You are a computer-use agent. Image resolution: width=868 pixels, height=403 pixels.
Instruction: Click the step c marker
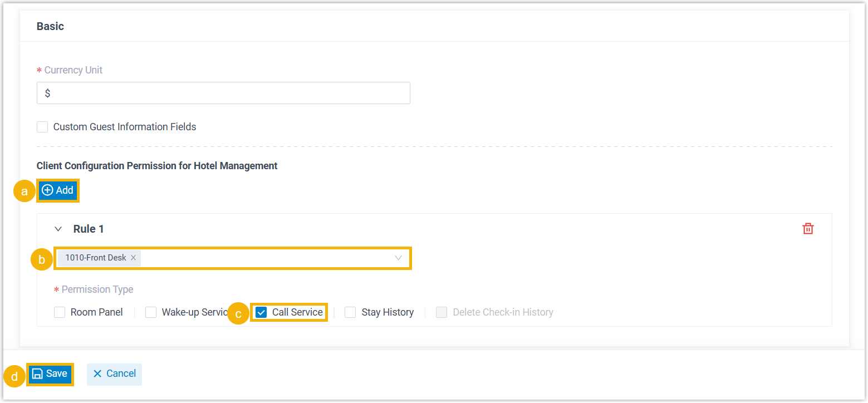[238, 314]
